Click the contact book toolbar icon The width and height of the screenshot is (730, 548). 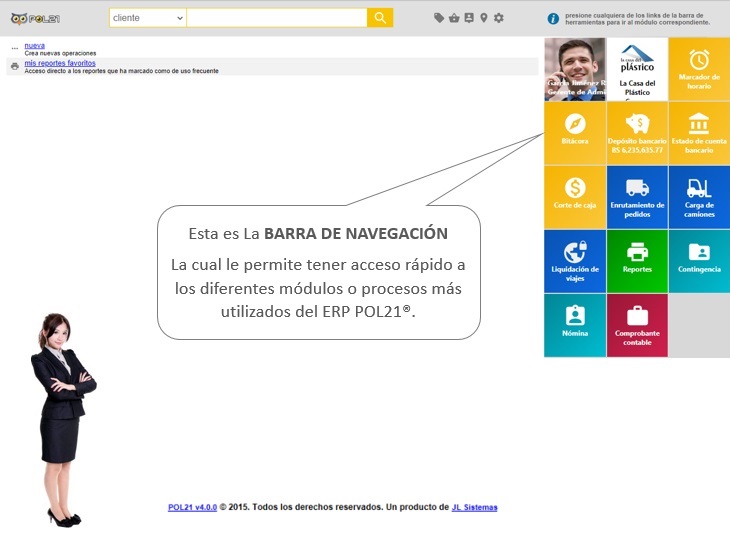(x=469, y=18)
